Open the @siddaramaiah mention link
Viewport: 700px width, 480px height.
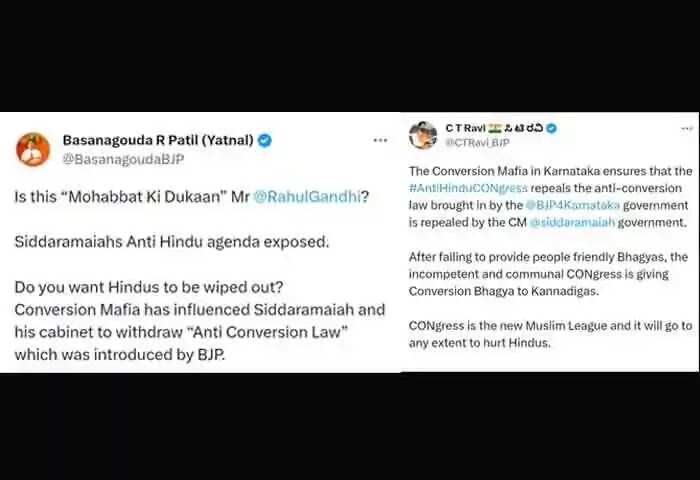(x=572, y=222)
